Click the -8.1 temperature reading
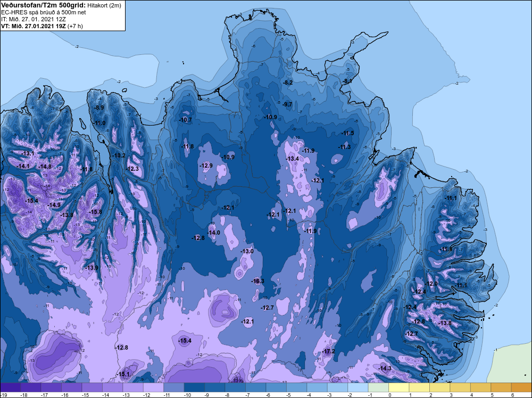532x398 pixels. click(x=347, y=81)
